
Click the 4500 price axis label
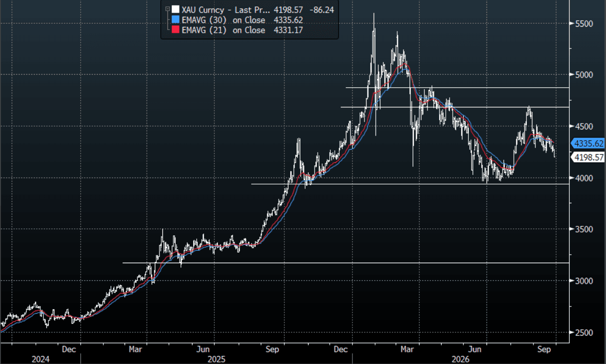[x=583, y=126]
